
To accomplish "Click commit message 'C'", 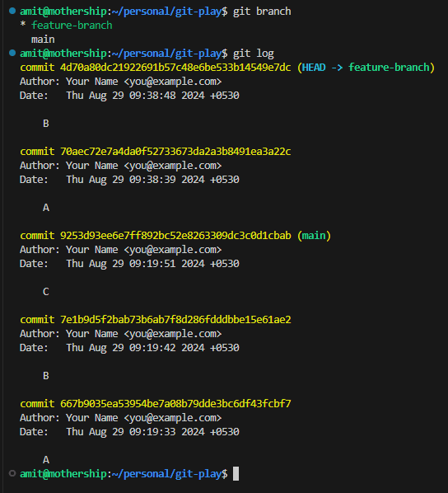I will pyautogui.click(x=46, y=292).
